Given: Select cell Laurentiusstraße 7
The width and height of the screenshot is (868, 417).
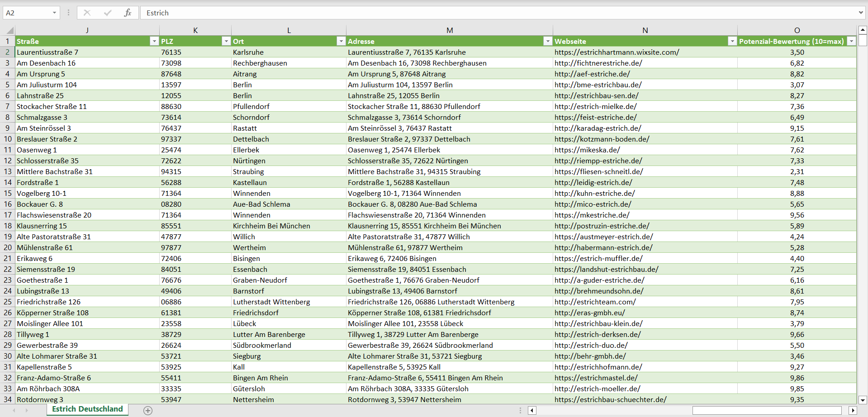Looking at the screenshot, I should 87,52.
